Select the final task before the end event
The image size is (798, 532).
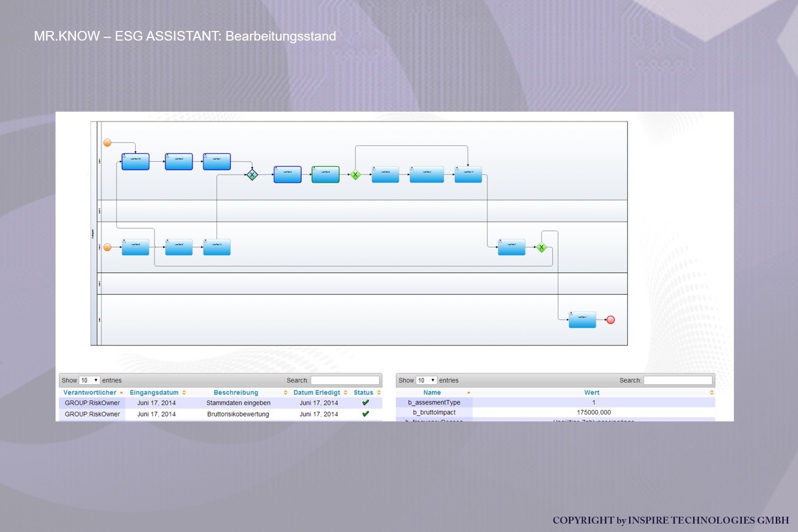point(582,320)
